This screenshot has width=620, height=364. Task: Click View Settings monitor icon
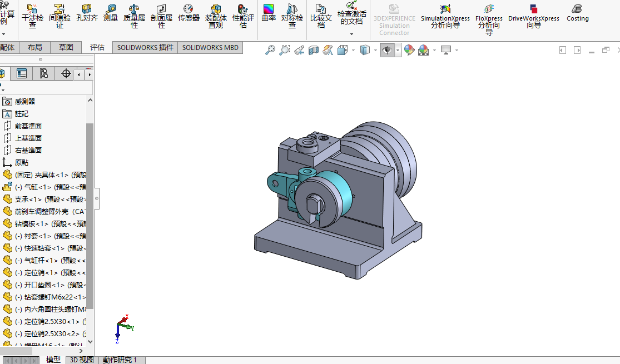[446, 50]
